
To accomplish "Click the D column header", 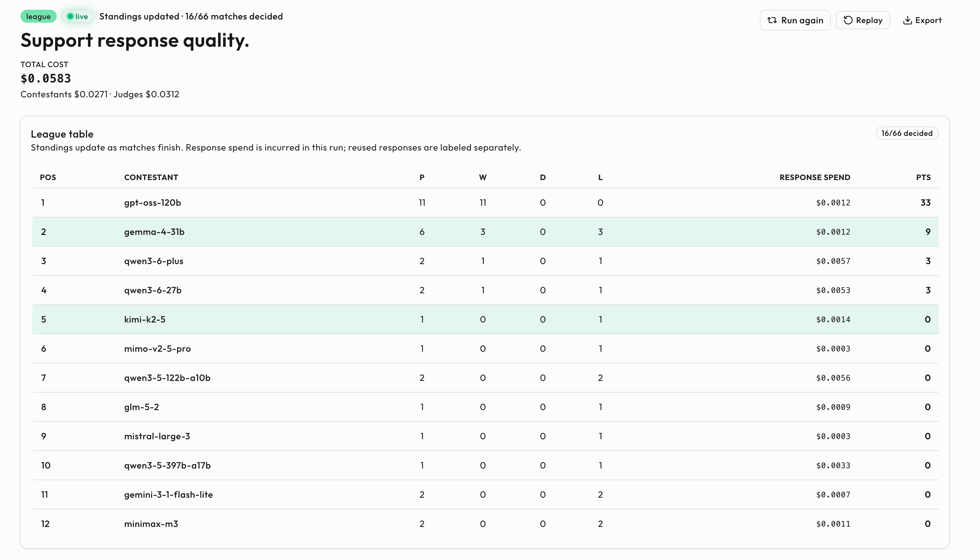I will [543, 177].
